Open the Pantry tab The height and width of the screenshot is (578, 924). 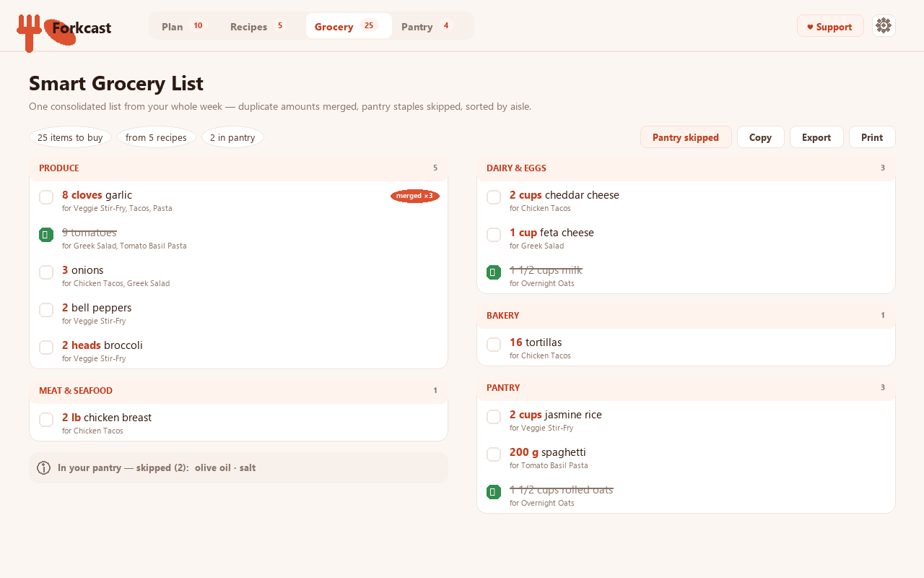427,26
